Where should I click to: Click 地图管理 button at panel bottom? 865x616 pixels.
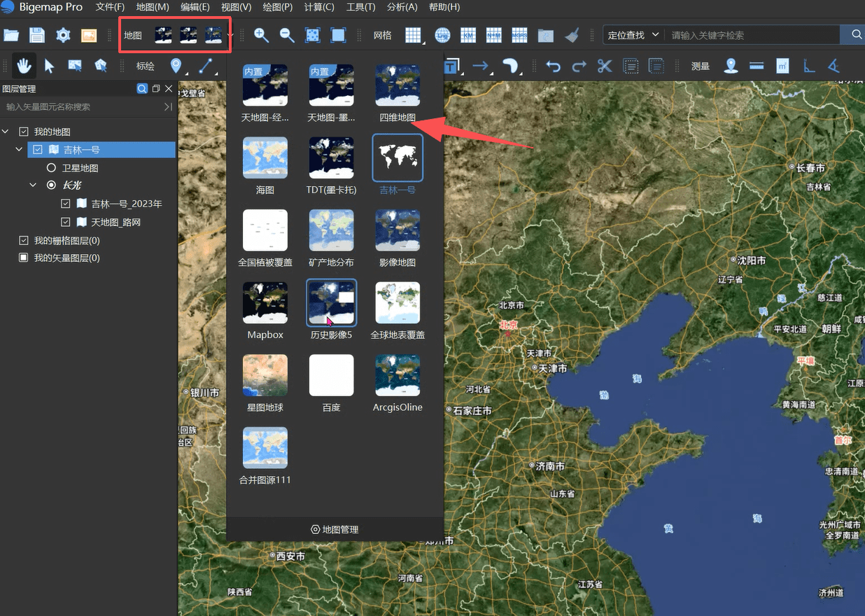coord(335,529)
